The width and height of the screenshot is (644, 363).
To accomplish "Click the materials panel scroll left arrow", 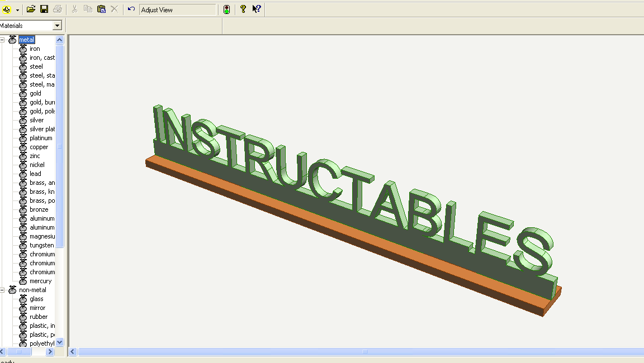I will (2, 351).
